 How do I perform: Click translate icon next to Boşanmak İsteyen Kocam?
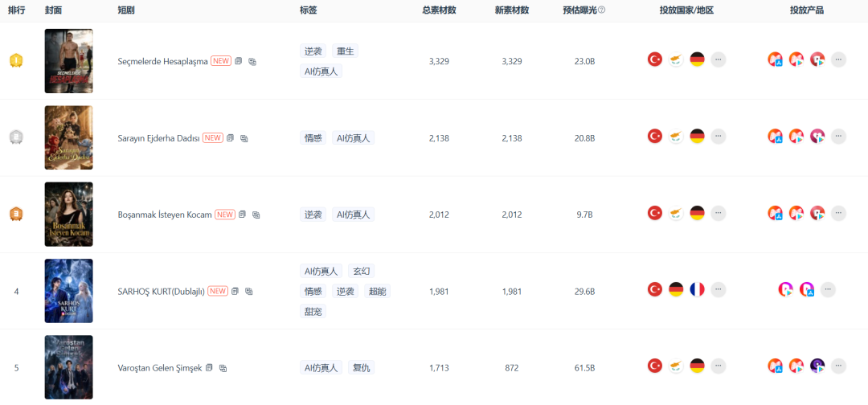[256, 215]
